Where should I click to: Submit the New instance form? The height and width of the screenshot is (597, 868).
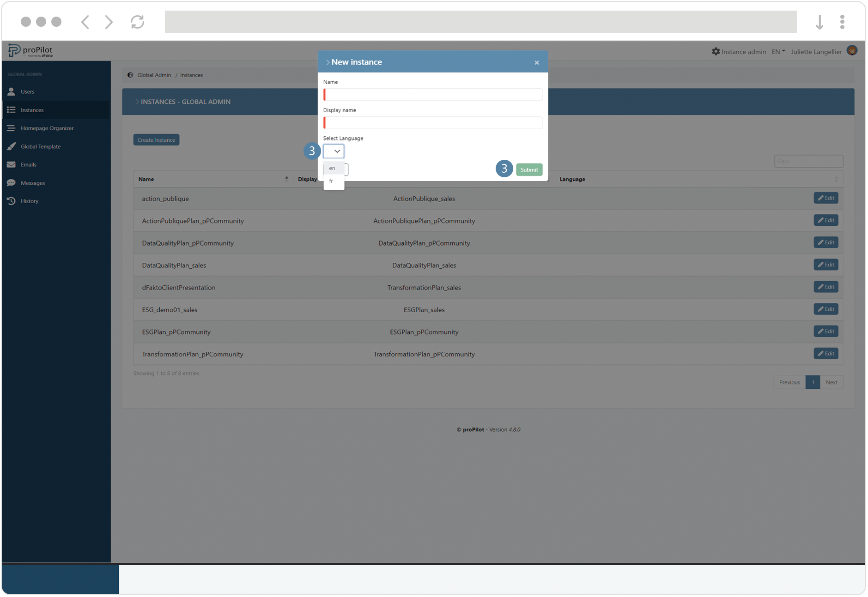(529, 169)
